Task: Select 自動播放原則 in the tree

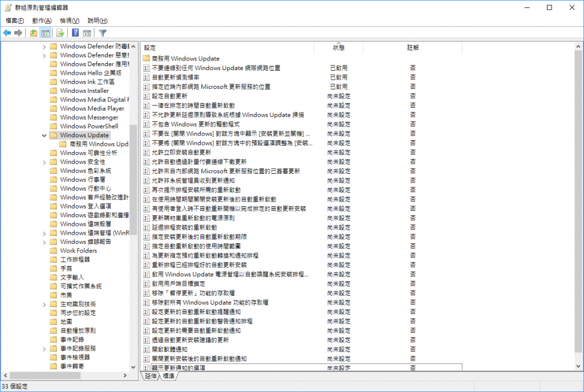Action: [x=78, y=330]
